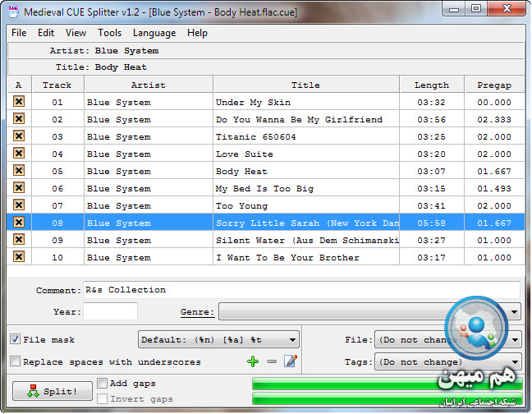Screen dimensions: 532x414
Task: Open the File menu
Action: click(x=19, y=33)
